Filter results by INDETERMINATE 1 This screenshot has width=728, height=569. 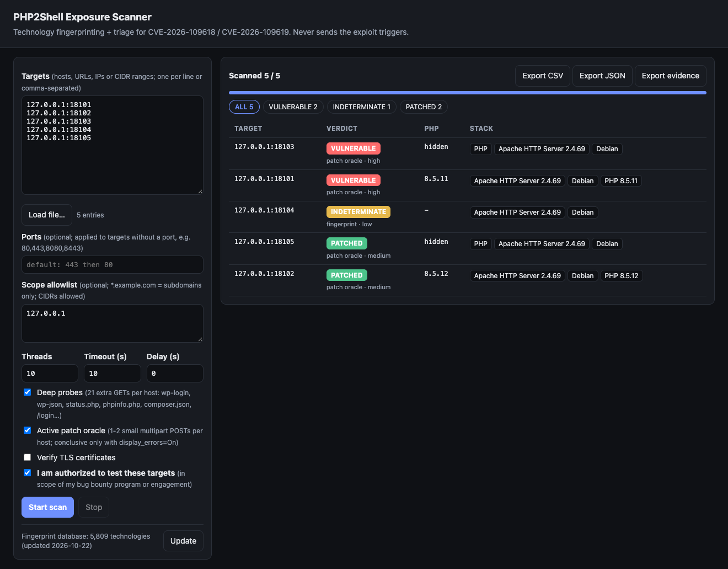click(x=361, y=107)
